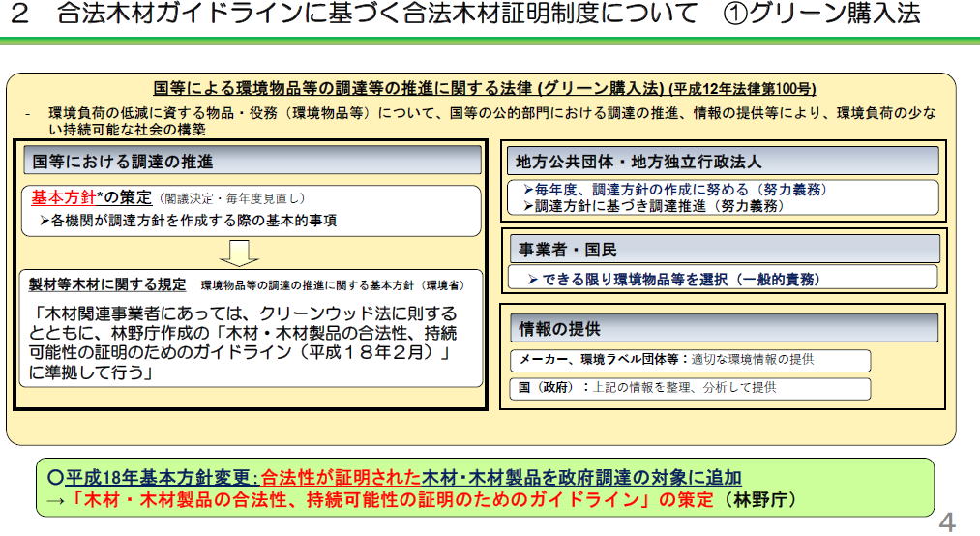Click the hollow down arrow between boxes
Image resolution: width=980 pixels, height=536 pixels.
tap(239, 253)
